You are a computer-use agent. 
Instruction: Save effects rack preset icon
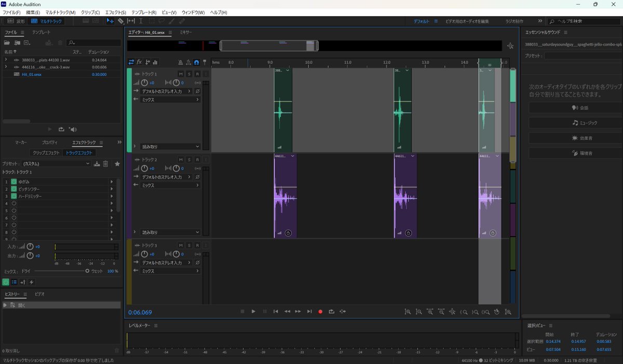tap(97, 164)
